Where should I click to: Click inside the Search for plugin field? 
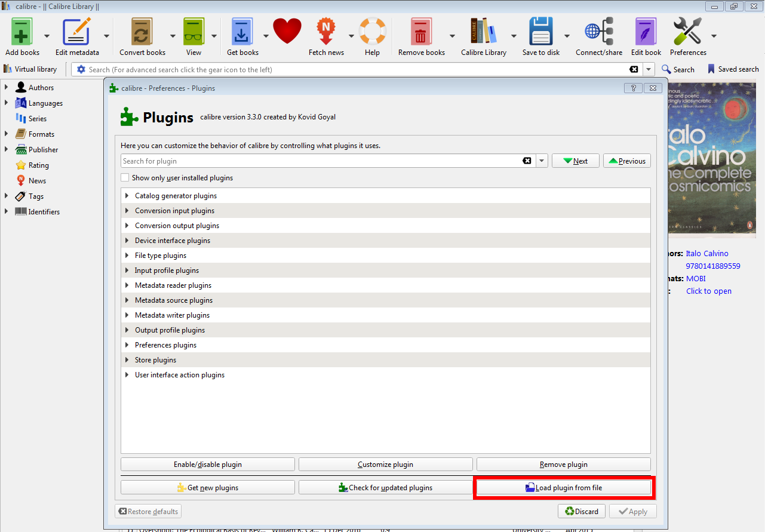[x=299, y=161]
